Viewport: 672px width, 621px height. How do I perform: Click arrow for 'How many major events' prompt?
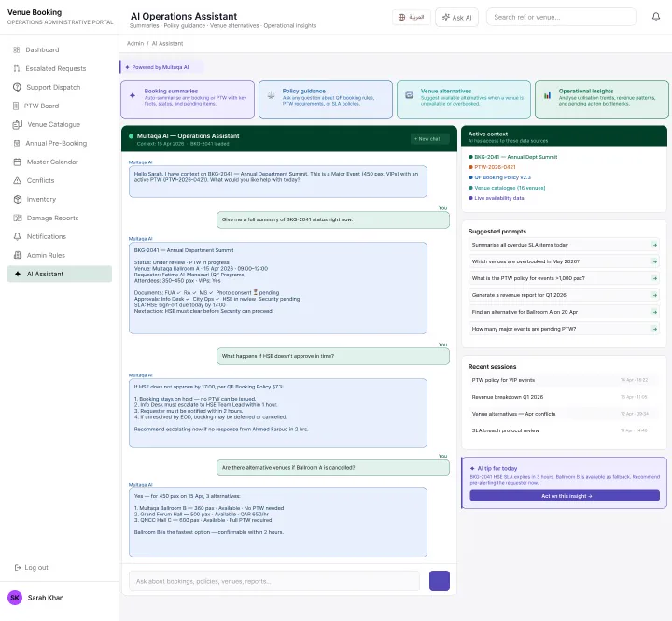(x=654, y=329)
